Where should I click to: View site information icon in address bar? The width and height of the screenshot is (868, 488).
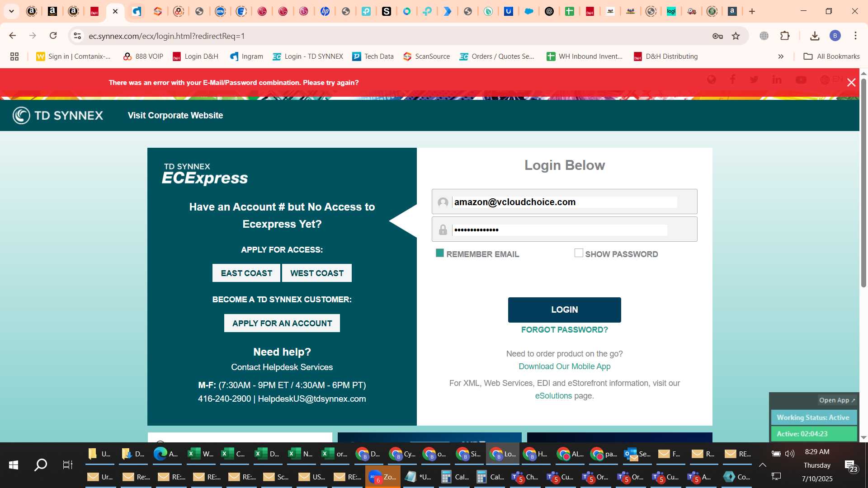point(77,36)
